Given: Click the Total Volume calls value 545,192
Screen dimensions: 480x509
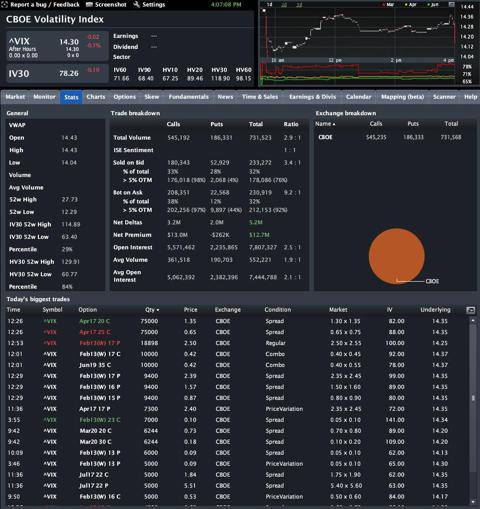Looking at the screenshot, I should tap(178, 138).
